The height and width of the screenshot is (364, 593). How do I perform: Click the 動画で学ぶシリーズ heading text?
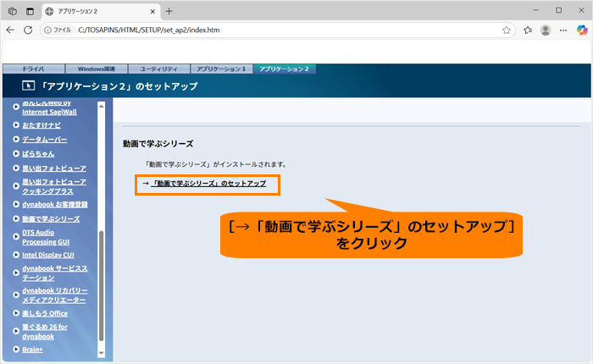[x=158, y=144]
